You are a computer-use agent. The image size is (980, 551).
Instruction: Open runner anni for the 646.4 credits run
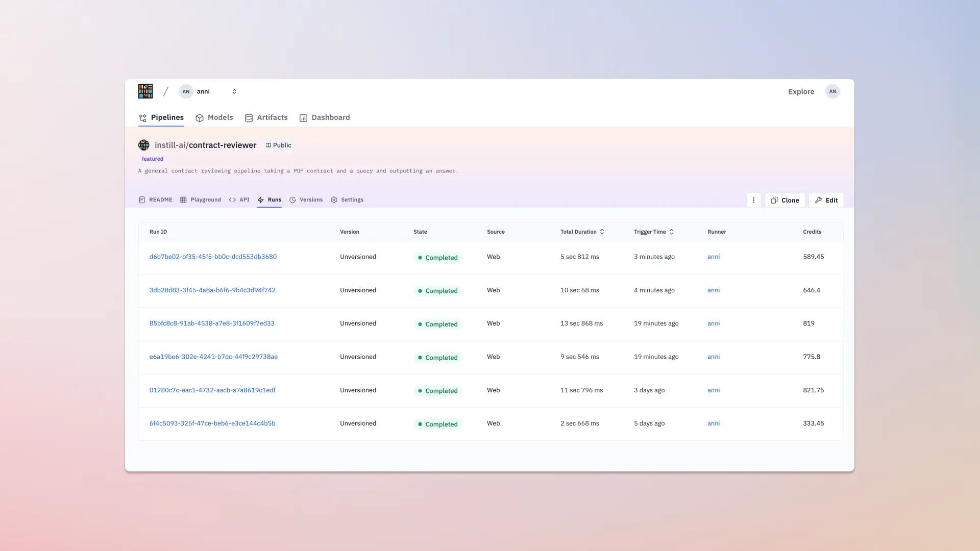pos(714,290)
